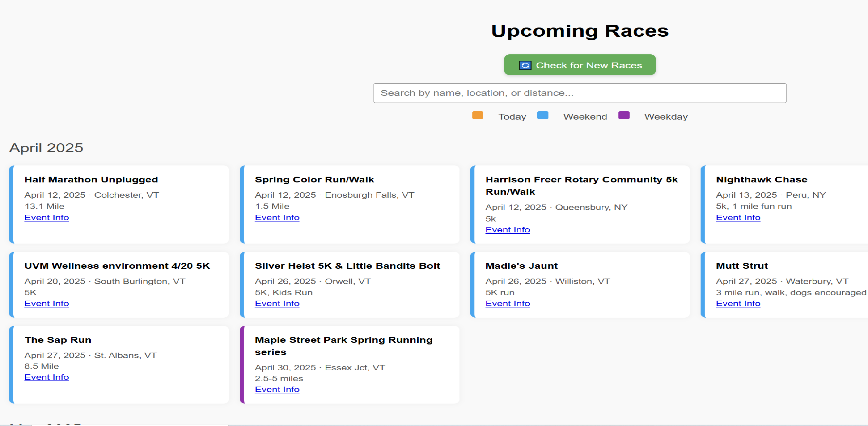Click the Today legend label
The image size is (868, 426).
pos(512,117)
